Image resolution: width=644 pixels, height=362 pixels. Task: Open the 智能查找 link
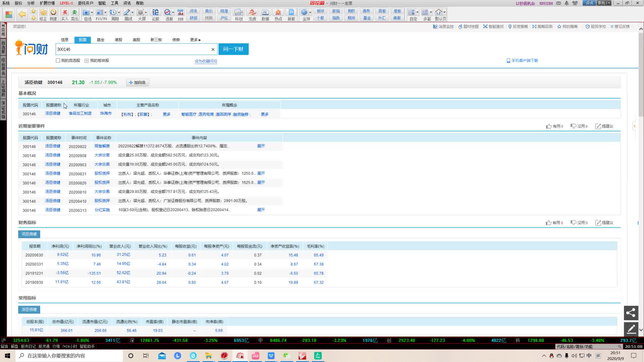click(493, 26)
